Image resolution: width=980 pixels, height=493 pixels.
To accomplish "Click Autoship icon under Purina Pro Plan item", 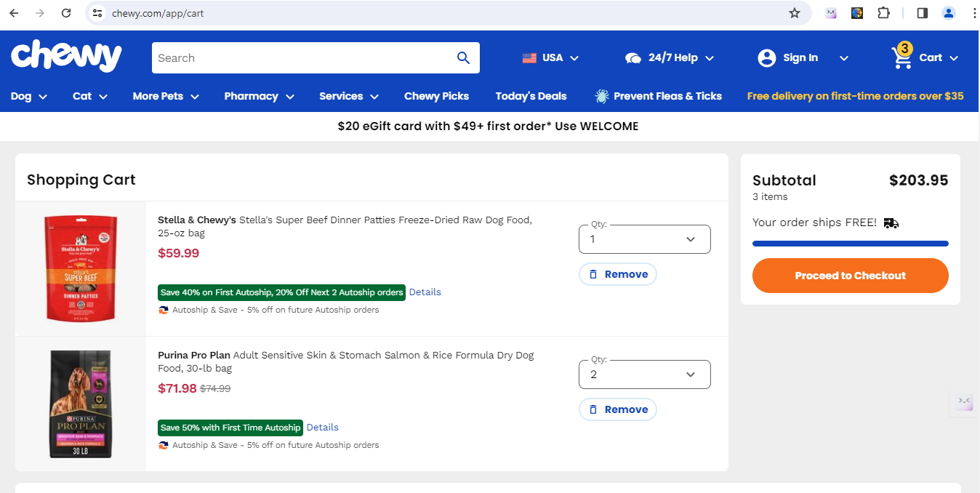I will pyautogui.click(x=164, y=445).
